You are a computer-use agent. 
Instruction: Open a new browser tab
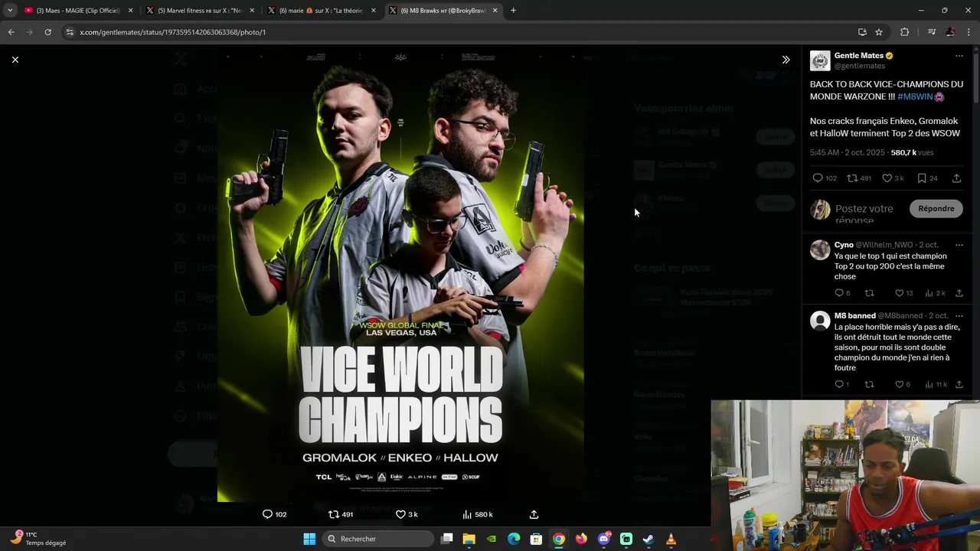coord(513,11)
